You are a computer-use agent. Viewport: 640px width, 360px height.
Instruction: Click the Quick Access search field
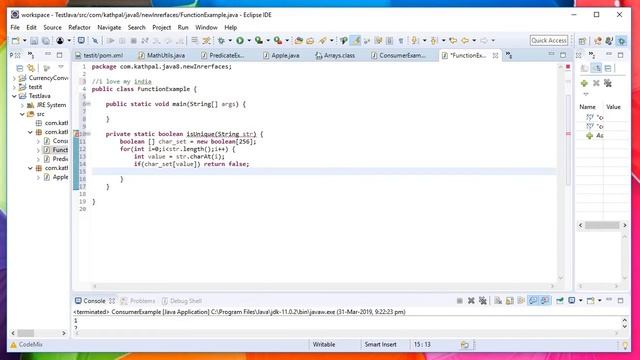[549, 40]
